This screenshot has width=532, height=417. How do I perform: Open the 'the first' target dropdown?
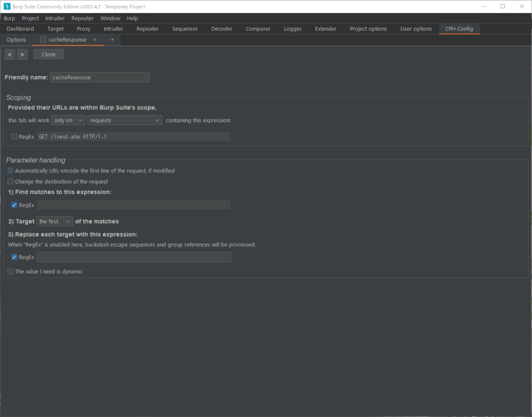pos(54,221)
